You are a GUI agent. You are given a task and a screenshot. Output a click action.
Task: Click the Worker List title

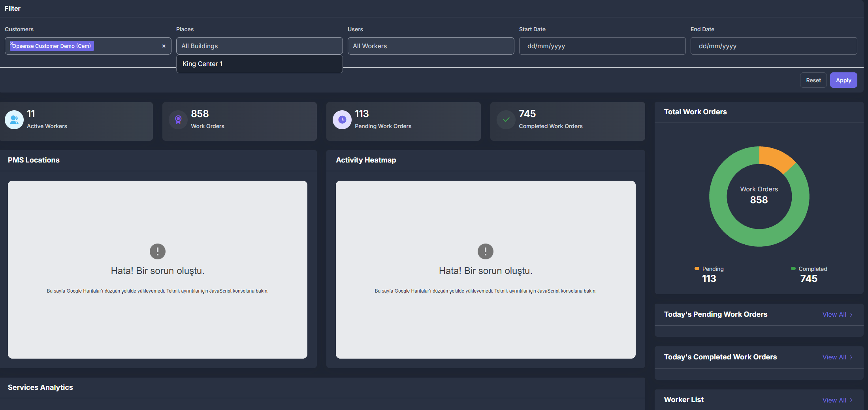[684, 400]
